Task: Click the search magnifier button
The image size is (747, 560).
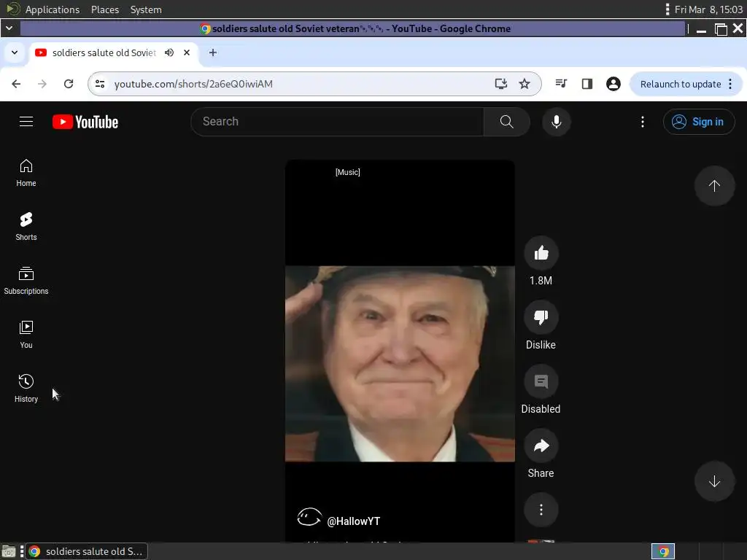Action: tap(506, 122)
